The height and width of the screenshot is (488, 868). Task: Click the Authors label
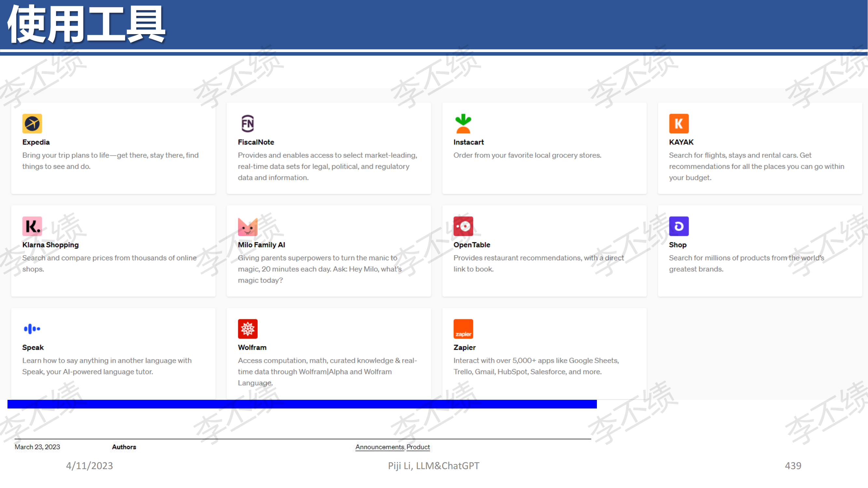click(x=124, y=447)
